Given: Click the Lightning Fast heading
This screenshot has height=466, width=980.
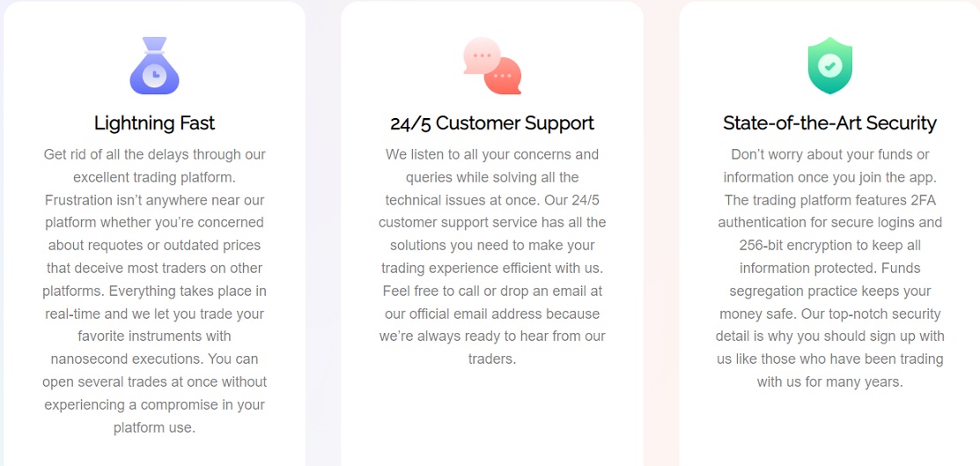Looking at the screenshot, I should pyautogui.click(x=154, y=122).
